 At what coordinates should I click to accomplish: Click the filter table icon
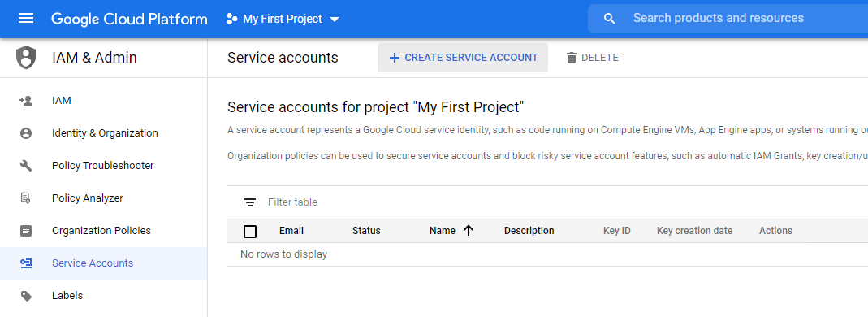click(250, 202)
